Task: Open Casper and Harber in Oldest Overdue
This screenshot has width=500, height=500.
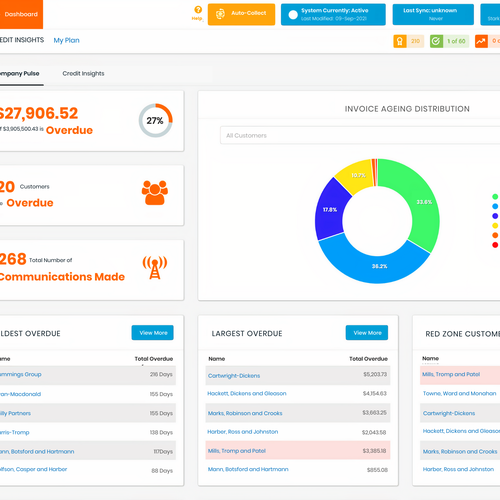Action: click(x=33, y=469)
